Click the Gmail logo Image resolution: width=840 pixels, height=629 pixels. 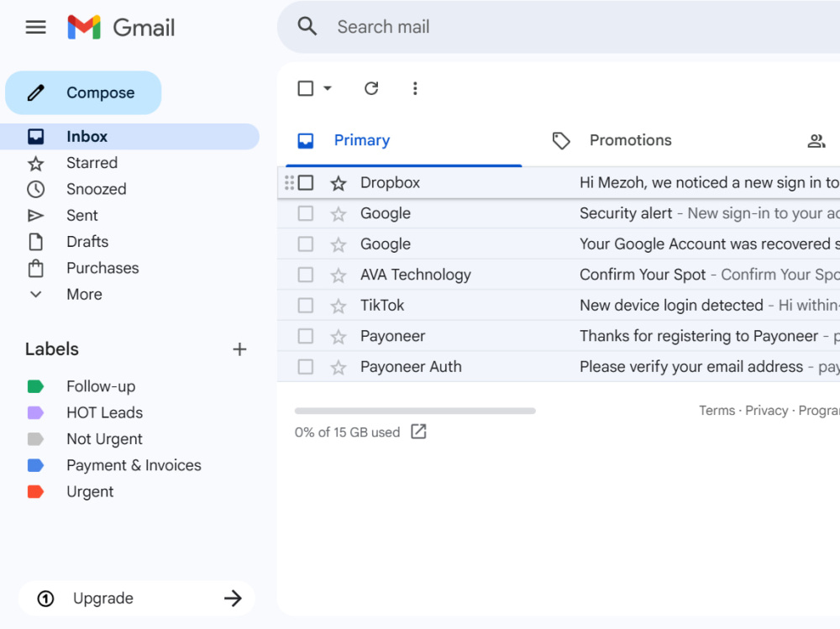point(121,28)
